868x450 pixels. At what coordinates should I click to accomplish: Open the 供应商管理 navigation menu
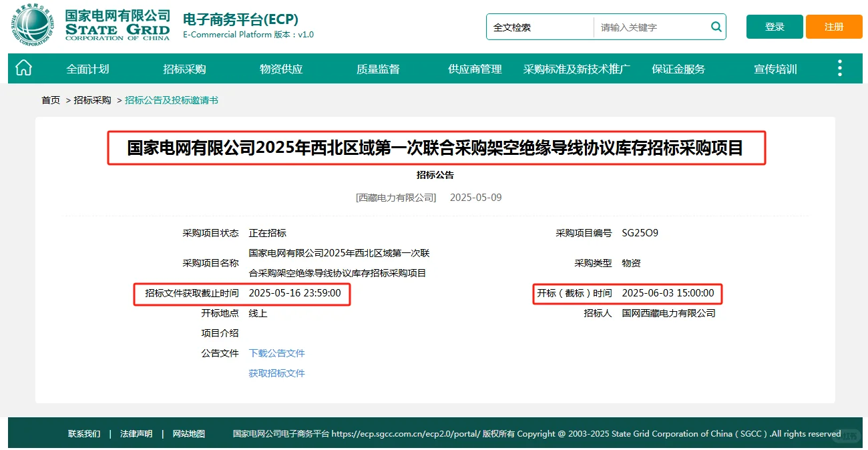pos(475,67)
